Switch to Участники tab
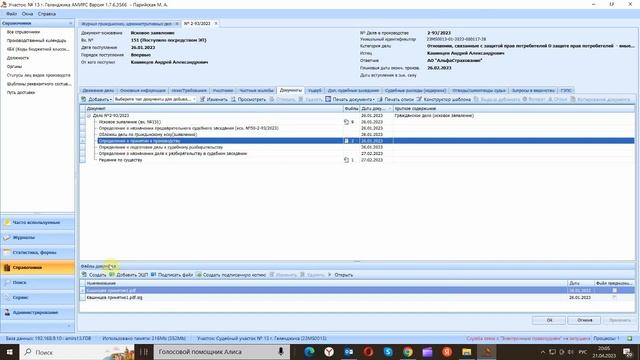This screenshot has width=640, height=360. tap(223, 90)
